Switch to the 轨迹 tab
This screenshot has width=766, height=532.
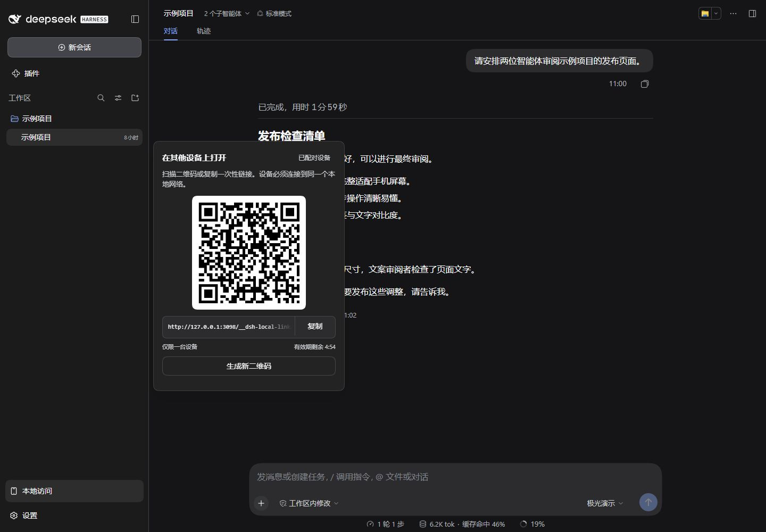pos(204,31)
